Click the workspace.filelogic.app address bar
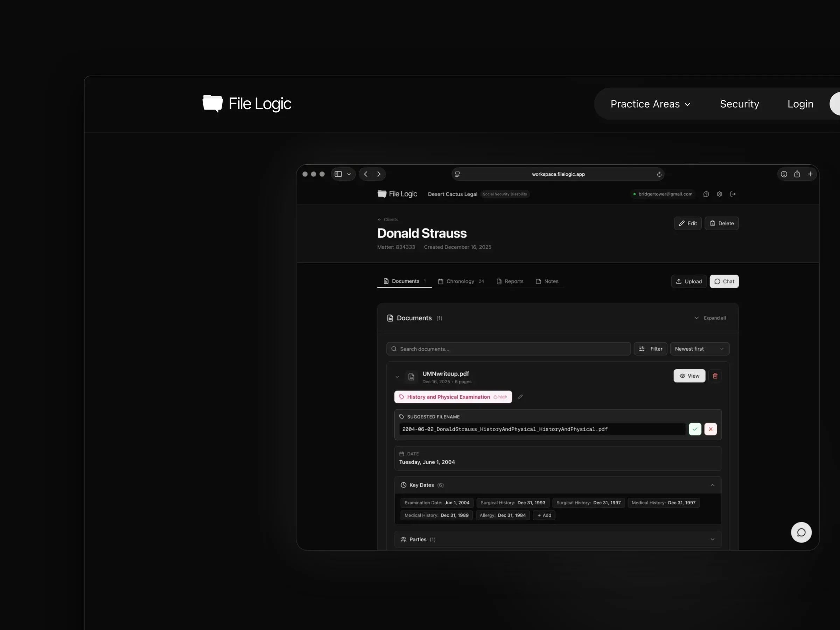 click(x=558, y=174)
